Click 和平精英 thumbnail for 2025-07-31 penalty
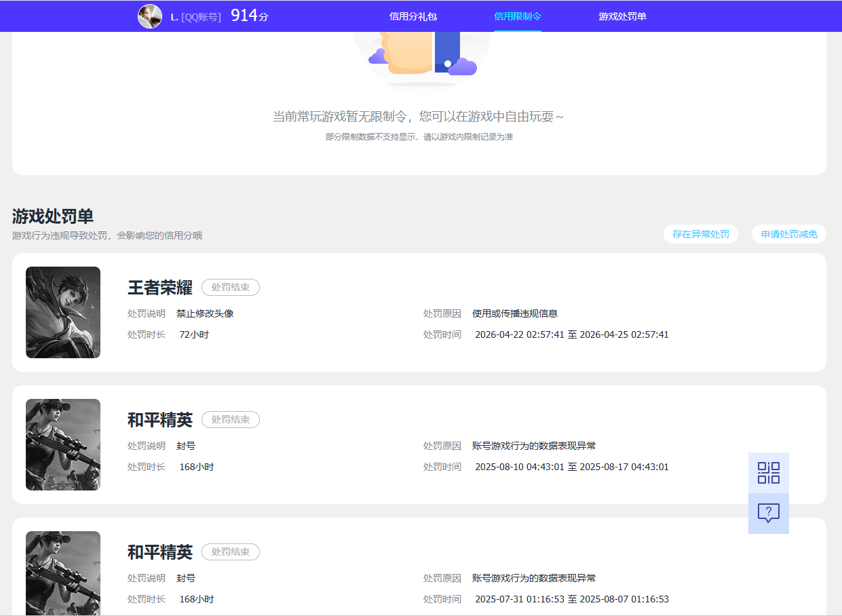 tap(63, 573)
